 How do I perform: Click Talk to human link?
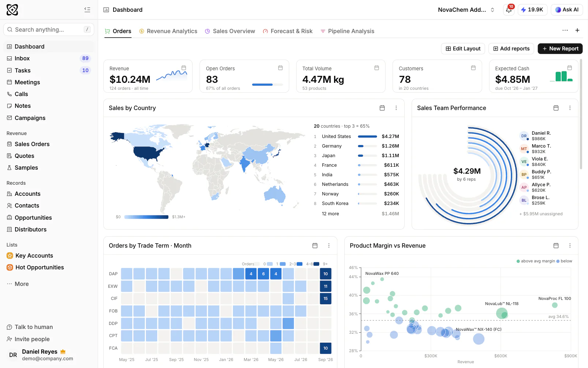click(30, 327)
